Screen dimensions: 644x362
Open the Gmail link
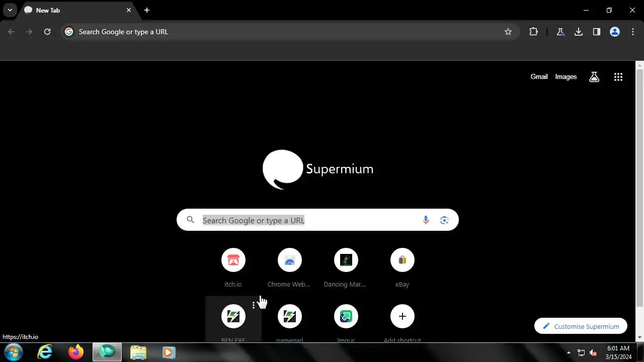(x=539, y=76)
